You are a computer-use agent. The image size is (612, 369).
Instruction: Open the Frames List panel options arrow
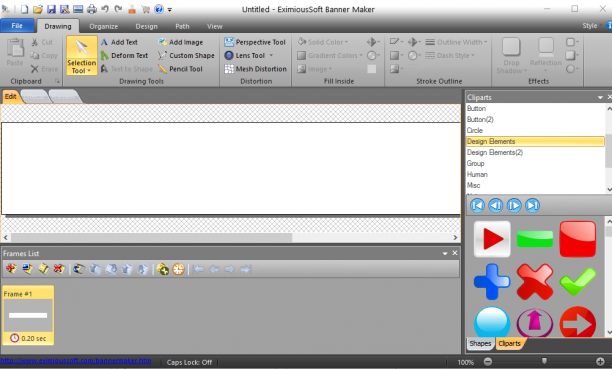click(445, 253)
